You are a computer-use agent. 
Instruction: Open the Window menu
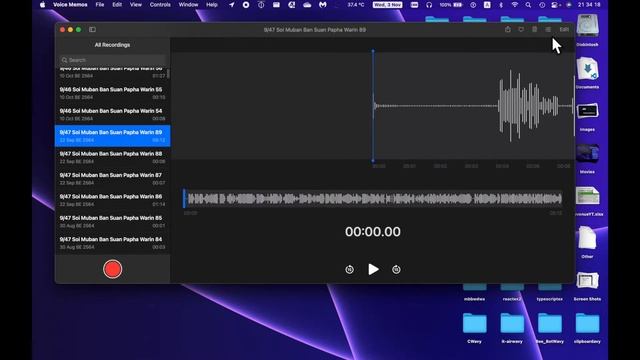188,5
